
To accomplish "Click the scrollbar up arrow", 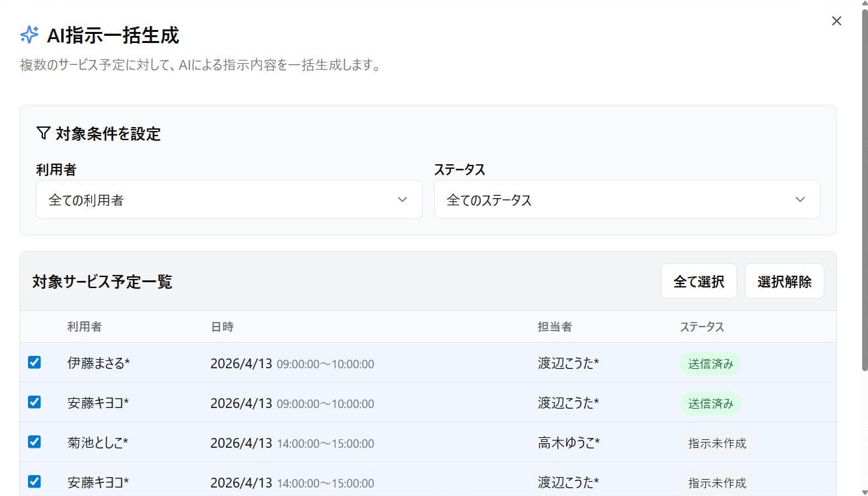I will coord(863,5).
